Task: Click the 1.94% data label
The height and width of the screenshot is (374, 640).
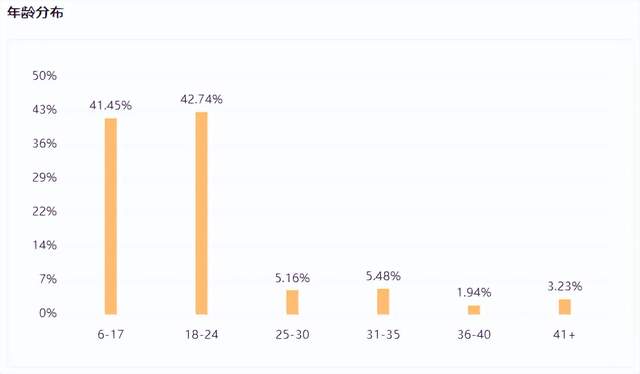Action: pos(474,292)
